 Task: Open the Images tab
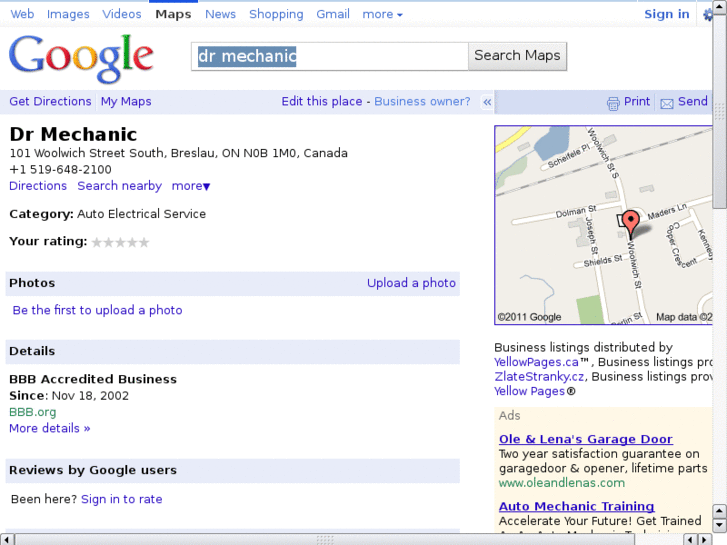click(x=68, y=14)
